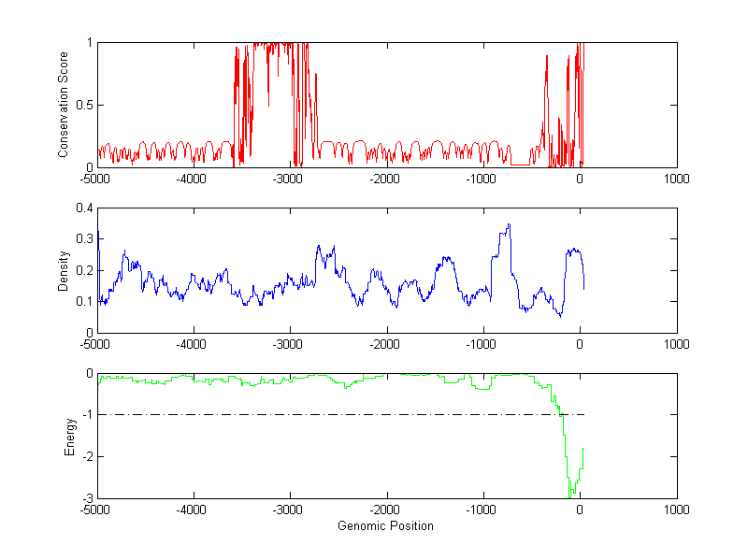Image resolution: width=748 pixels, height=560 pixels.
Task: Click the "Energy" y-axis label
Action: [69, 436]
